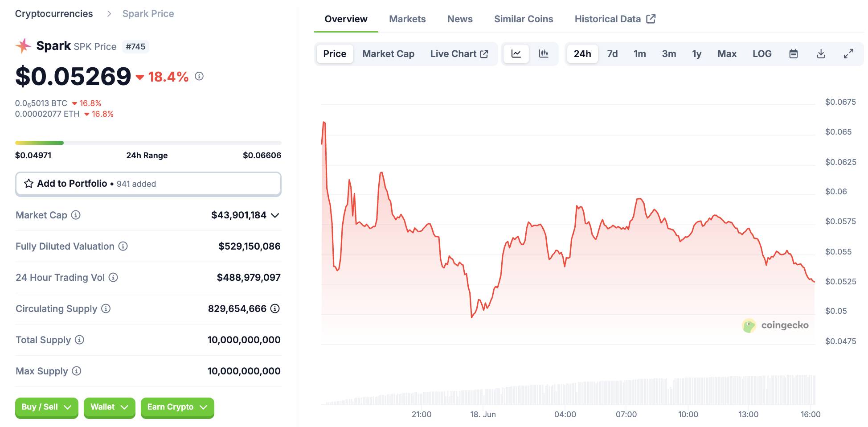The height and width of the screenshot is (427, 868).
Task: Open the News tab
Action: click(x=460, y=19)
